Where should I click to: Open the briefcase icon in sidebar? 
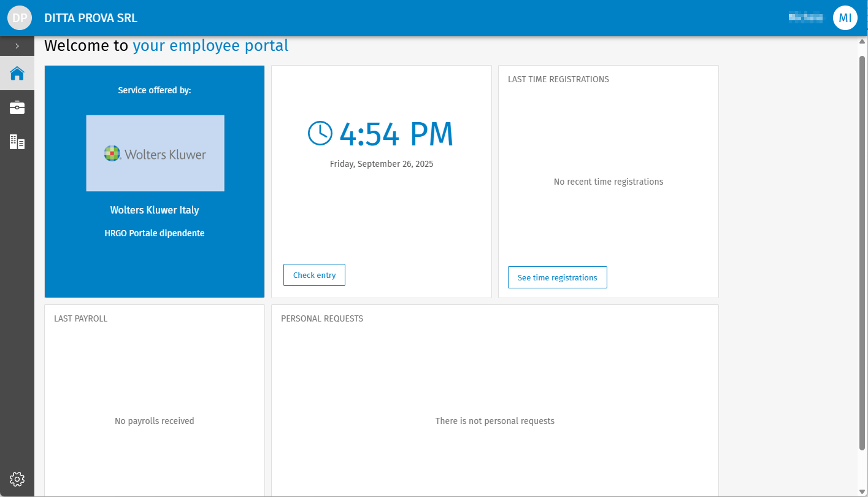tap(17, 107)
